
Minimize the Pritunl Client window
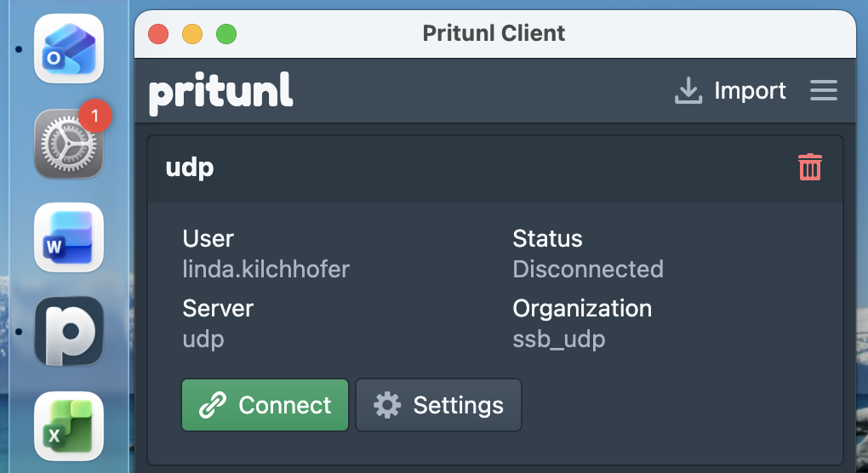[x=192, y=34]
